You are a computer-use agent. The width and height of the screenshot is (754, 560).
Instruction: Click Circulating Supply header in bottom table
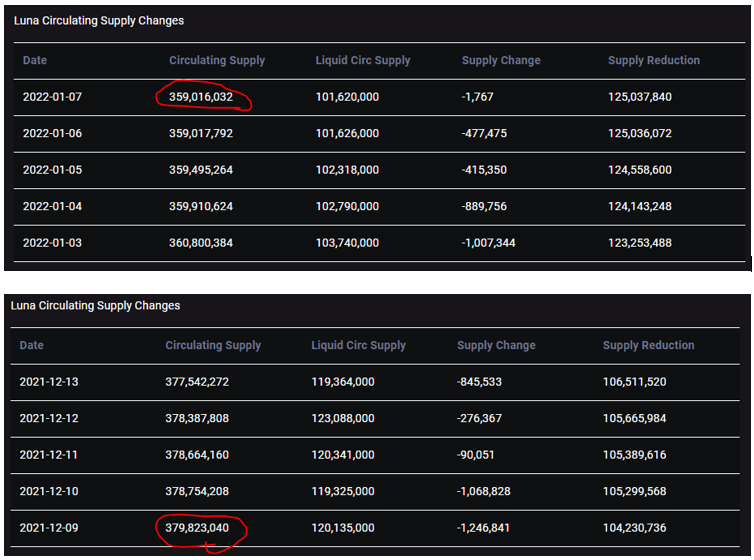(x=213, y=345)
